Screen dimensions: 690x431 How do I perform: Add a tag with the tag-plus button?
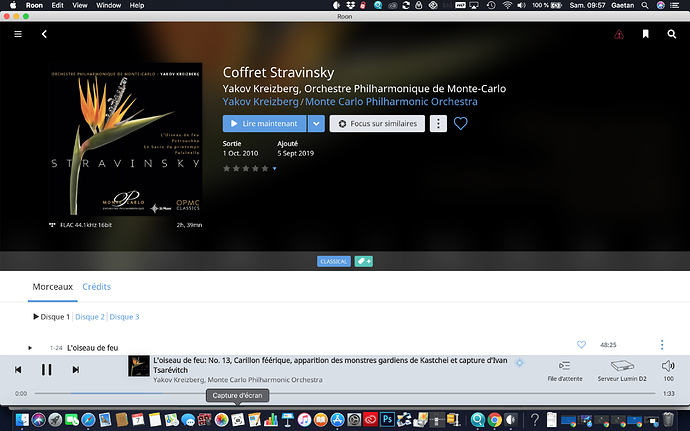[363, 262]
